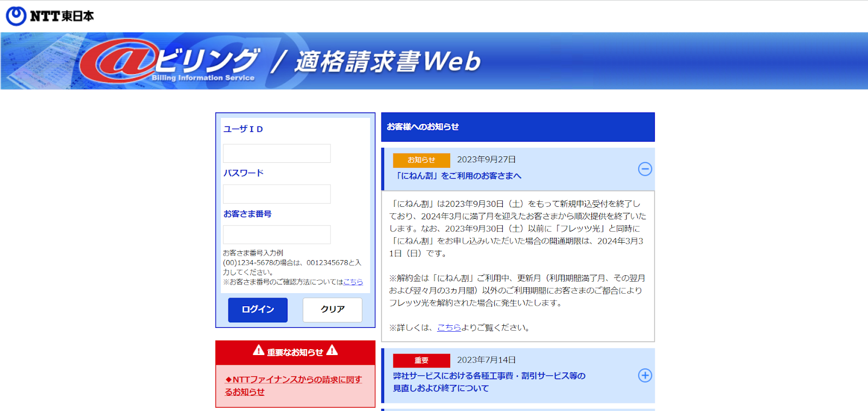Focus the お客さま番号 input field
This screenshot has width=868, height=411.
[277, 235]
